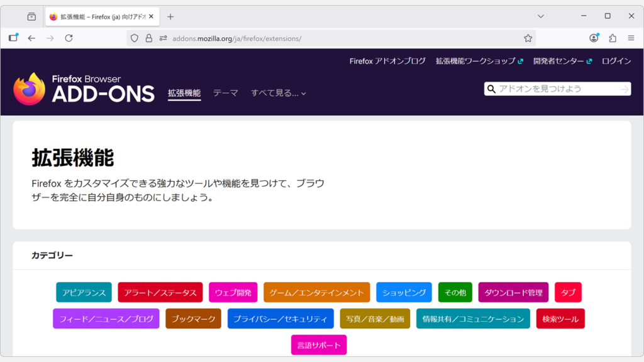The height and width of the screenshot is (362, 644).
Task: Close the 拡張機能 browser tab
Action: pyautogui.click(x=151, y=16)
